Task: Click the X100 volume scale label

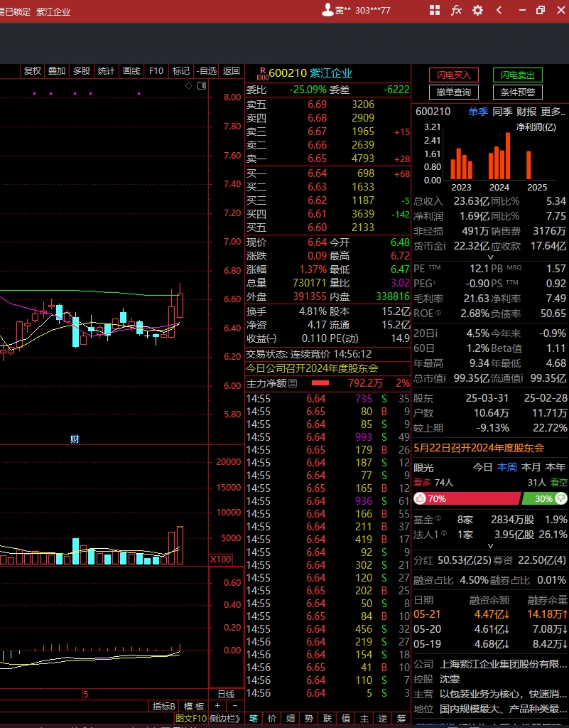Action: point(221,559)
